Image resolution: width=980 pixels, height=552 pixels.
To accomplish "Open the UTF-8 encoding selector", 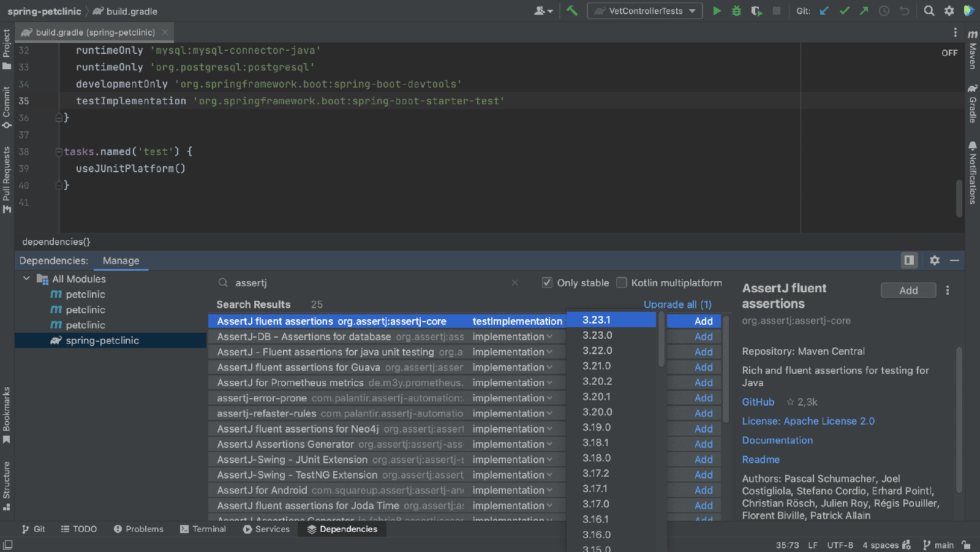I will [x=840, y=545].
